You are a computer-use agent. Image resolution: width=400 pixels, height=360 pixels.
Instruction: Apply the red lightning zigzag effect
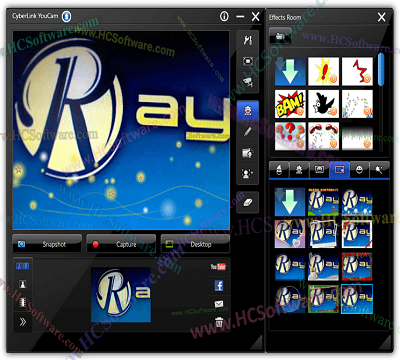coord(357,71)
